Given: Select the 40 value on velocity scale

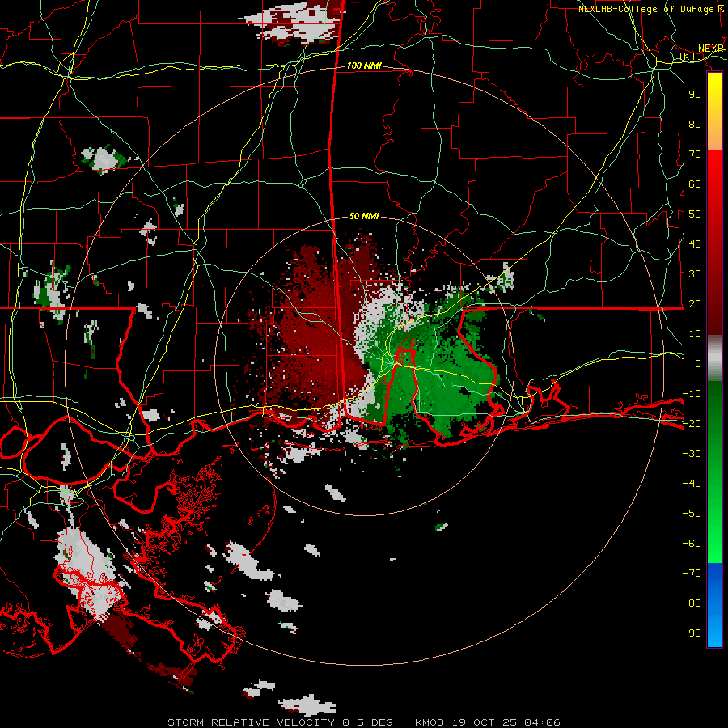Looking at the screenshot, I should point(695,243).
